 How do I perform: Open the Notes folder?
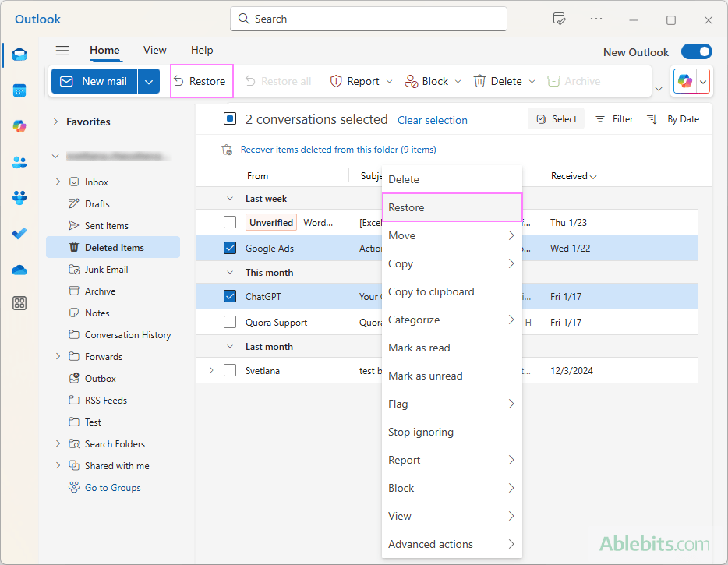click(x=97, y=313)
